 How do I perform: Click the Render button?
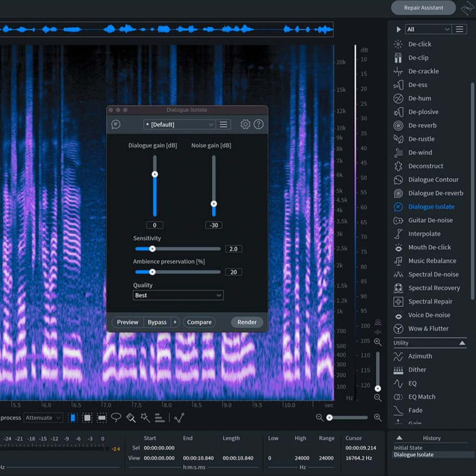(247, 322)
